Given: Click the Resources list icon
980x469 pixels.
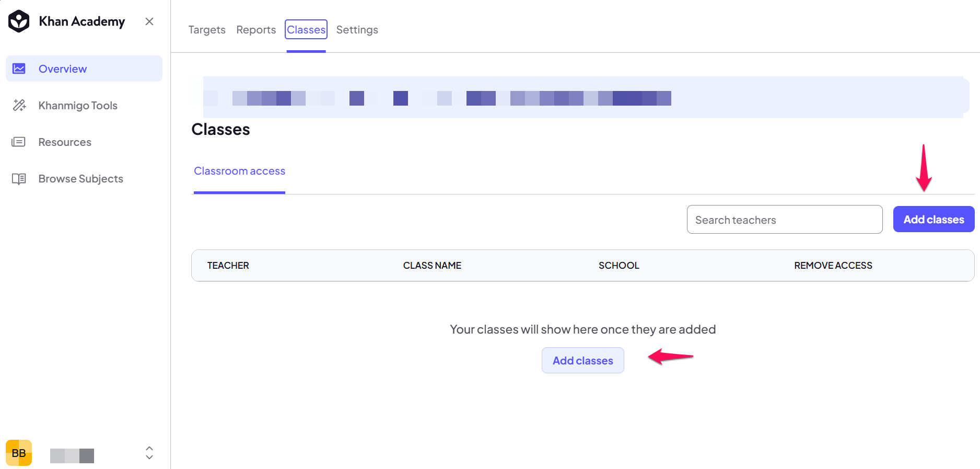Looking at the screenshot, I should pyautogui.click(x=19, y=142).
